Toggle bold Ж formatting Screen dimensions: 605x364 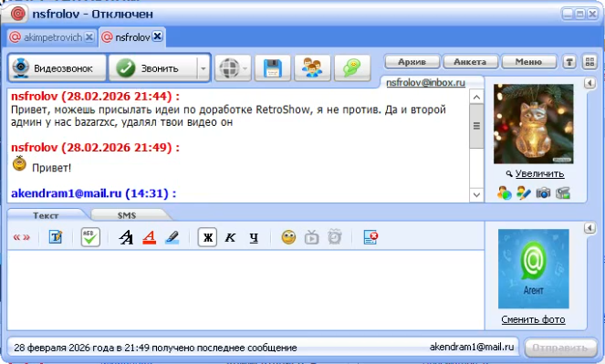(x=207, y=237)
